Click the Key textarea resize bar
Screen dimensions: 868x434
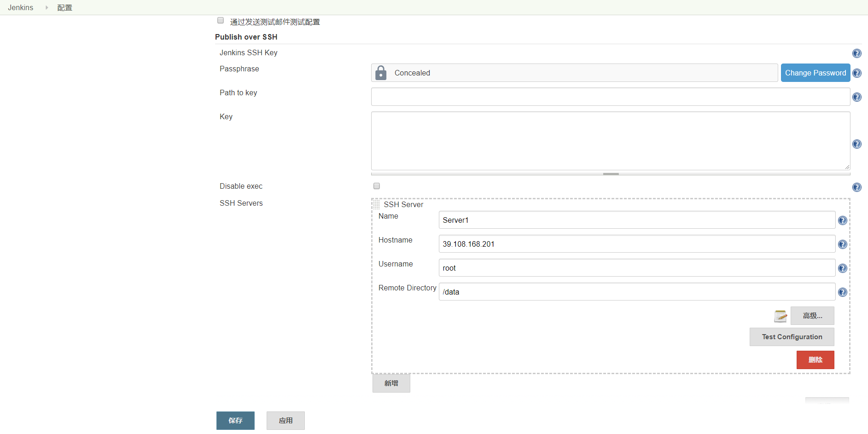[611, 174]
